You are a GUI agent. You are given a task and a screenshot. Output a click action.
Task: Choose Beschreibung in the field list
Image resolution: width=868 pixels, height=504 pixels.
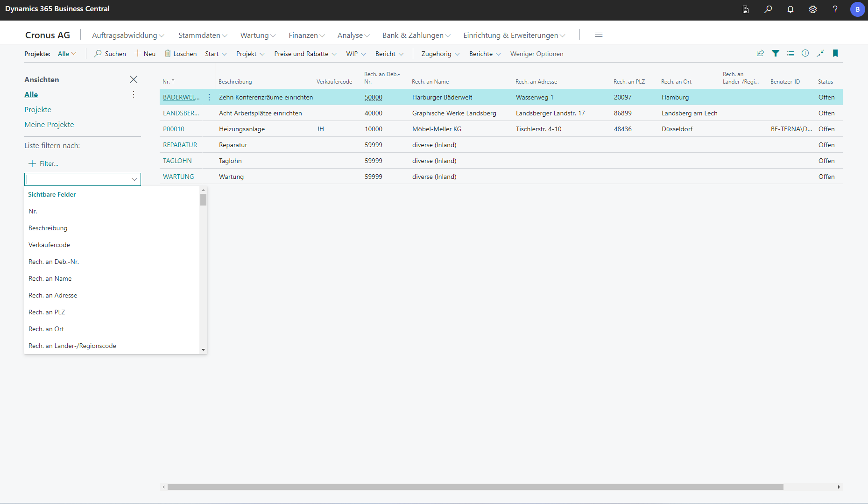(48, 228)
